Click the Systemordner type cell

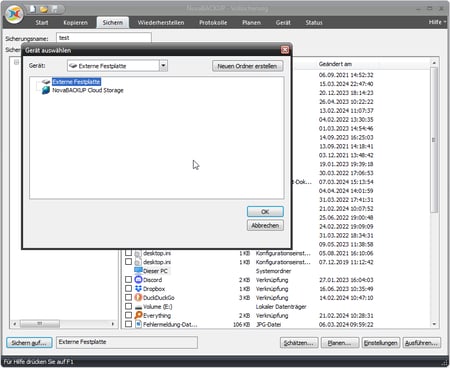click(x=273, y=271)
